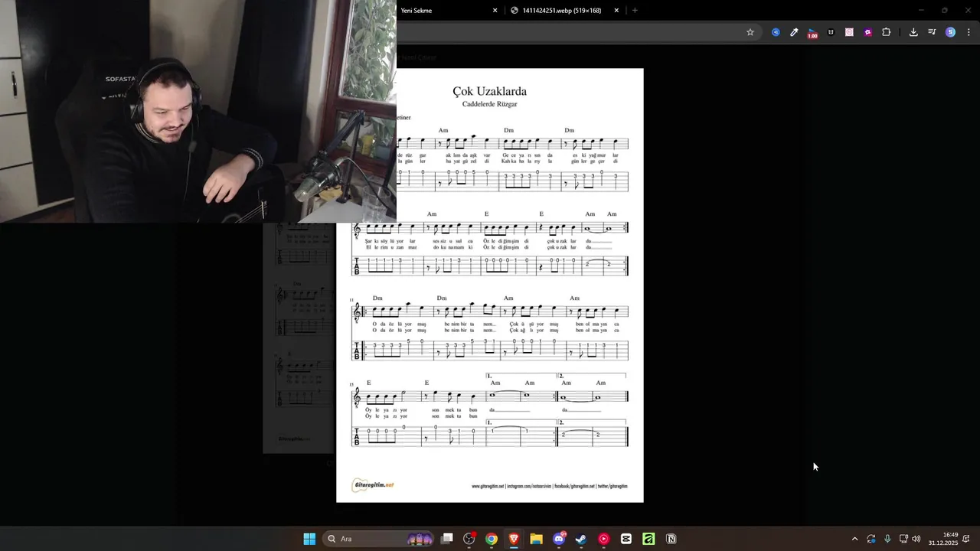
Task: Open a new browser tab
Action: tap(635, 11)
